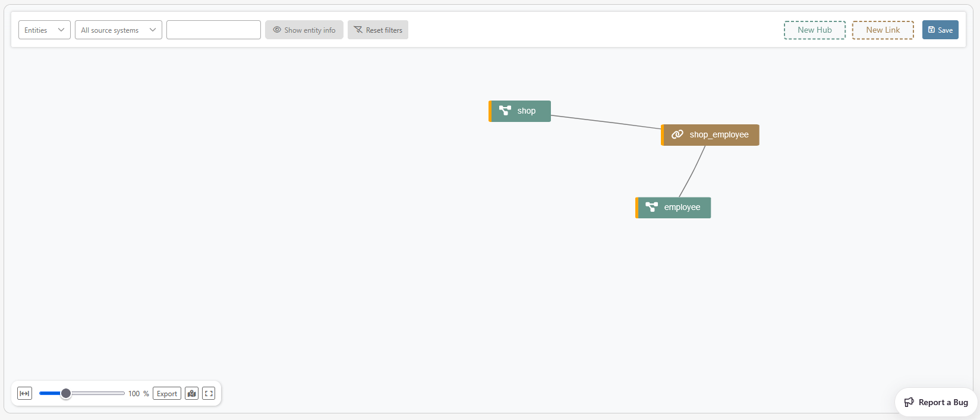This screenshot has width=980, height=420.
Task: Select the shop hub node label
Action: tap(526, 111)
